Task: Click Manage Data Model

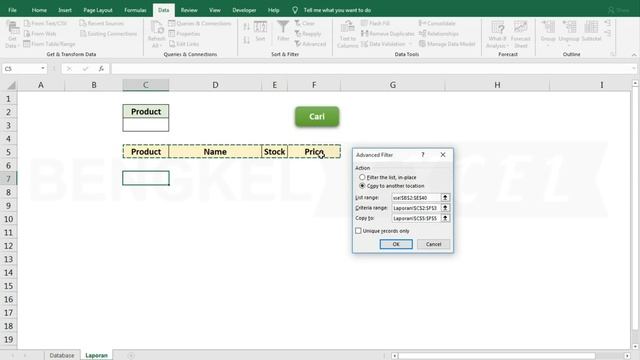Action: (x=447, y=44)
